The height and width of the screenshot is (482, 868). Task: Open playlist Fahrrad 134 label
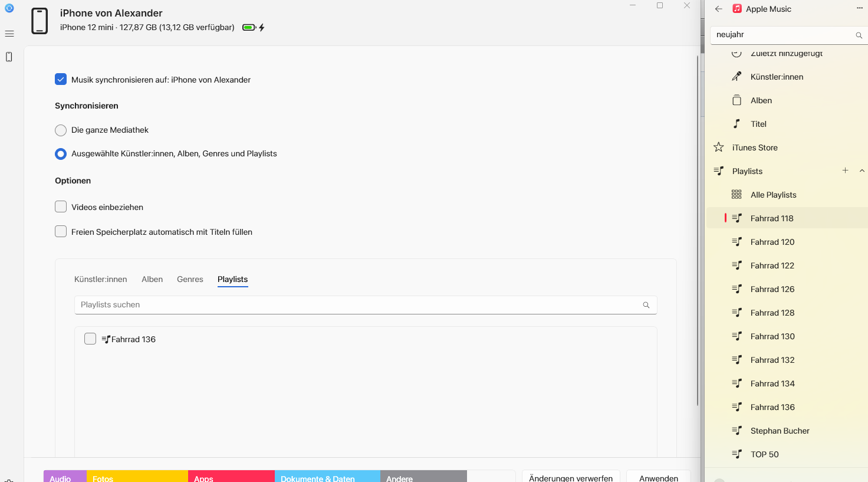(772, 383)
